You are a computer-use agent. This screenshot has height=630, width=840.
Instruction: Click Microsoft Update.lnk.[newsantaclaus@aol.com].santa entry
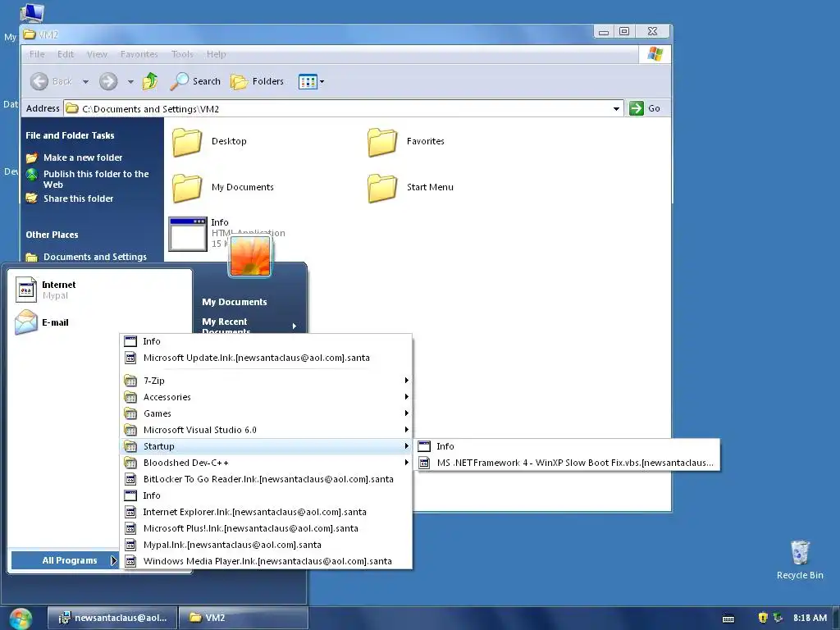(x=267, y=358)
